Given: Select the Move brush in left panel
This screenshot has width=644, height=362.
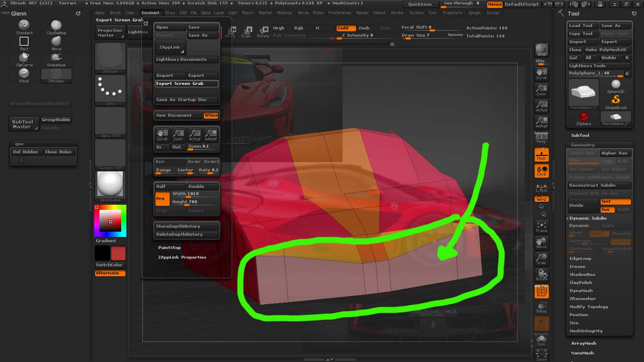Looking at the screenshot, I should [56, 43].
